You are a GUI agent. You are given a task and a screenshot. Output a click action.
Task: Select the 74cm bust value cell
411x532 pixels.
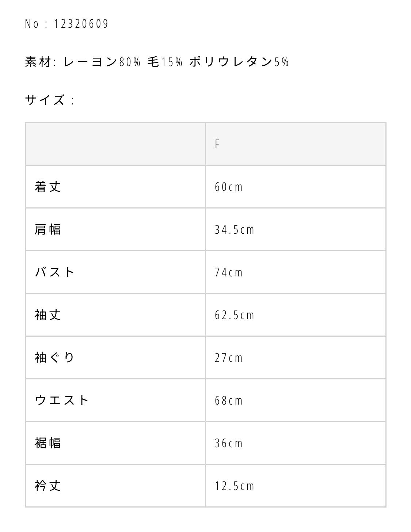tap(229, 272)
